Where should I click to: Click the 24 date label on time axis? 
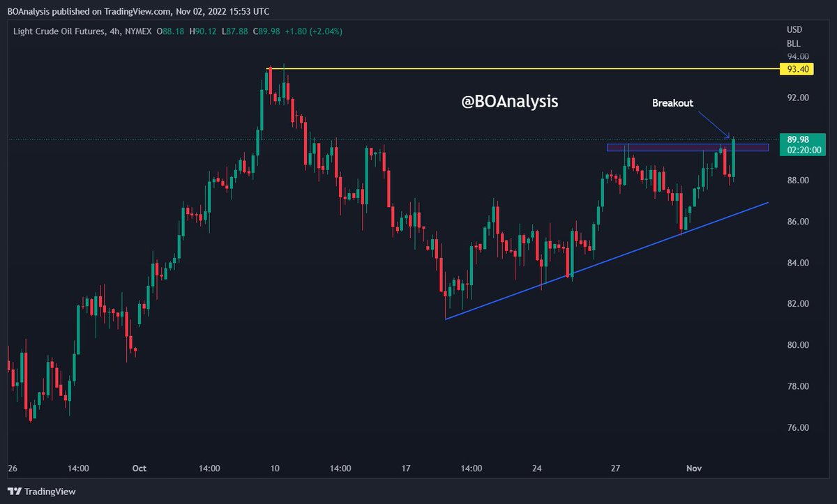(x=538, y=468)
